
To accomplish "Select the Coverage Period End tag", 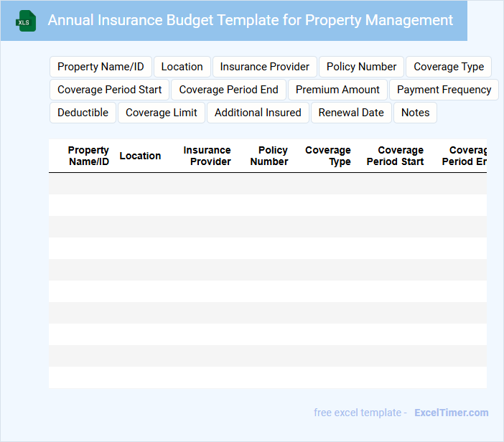I will tap(228, 90).
